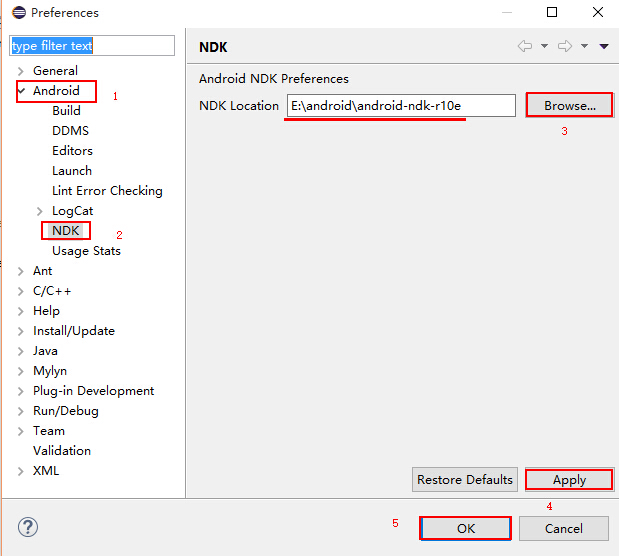Image resolution: width=619 pixels, height=556 pixels.
Task: Expand the Run/Debug node
Action: point(21,411)
